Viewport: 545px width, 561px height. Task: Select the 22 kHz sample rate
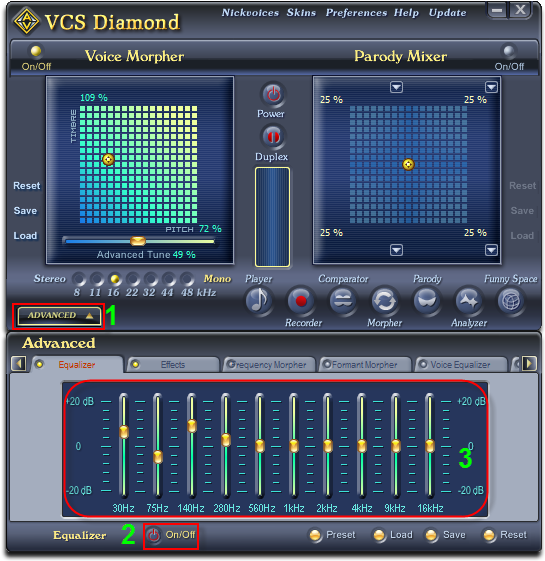[132, 278]
